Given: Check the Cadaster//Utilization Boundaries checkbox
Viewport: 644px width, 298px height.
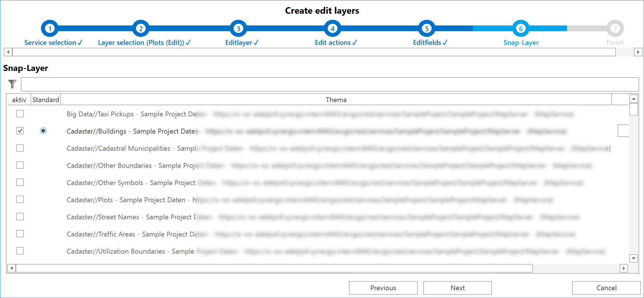Looking at the screenshot, I should click(x=20, y=251).
